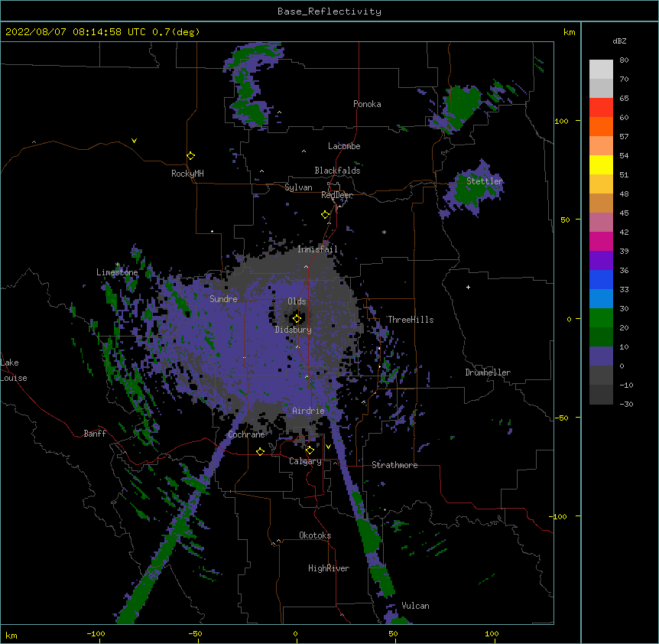Click the yellow radar site marker near Didsbury
This screenshot has height=644, width=659.
[x=297, y=319]
